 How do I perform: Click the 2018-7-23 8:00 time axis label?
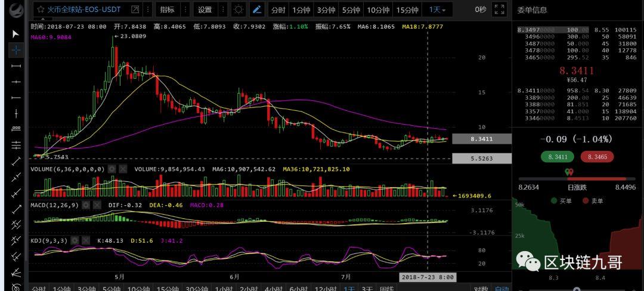(x=428, y=277)
